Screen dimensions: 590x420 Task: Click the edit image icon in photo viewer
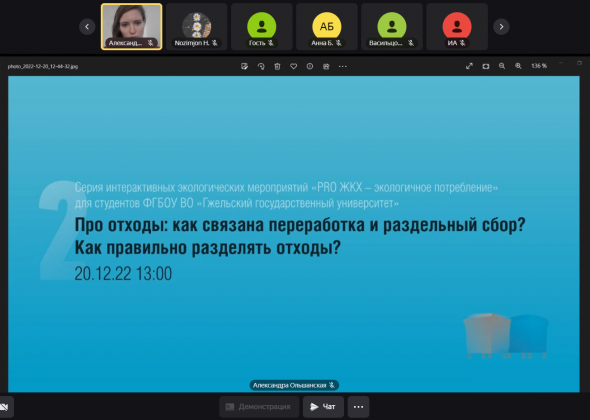click(245, 66)
